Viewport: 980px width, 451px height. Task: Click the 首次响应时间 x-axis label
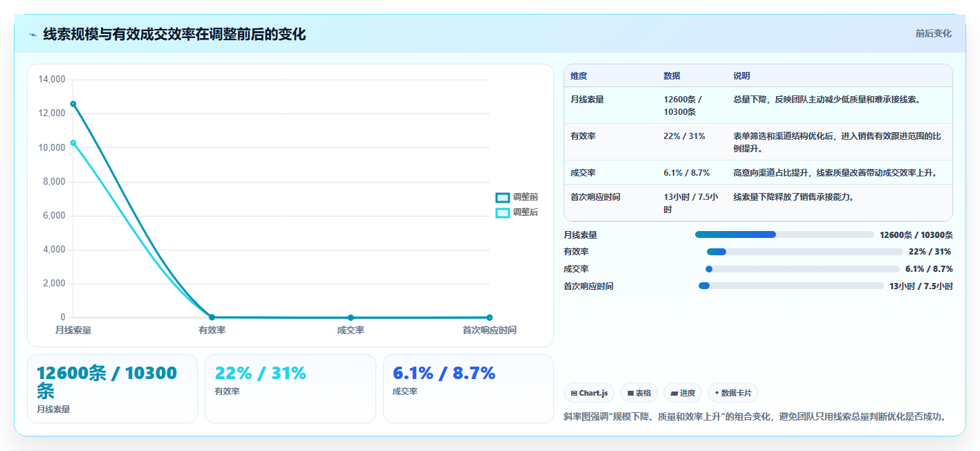pos(489,331)
